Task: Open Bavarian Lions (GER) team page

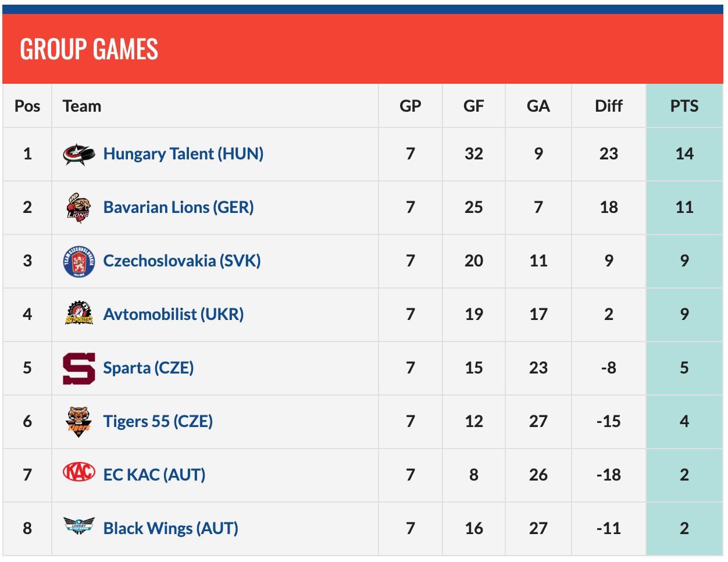Action: (179, 208)
